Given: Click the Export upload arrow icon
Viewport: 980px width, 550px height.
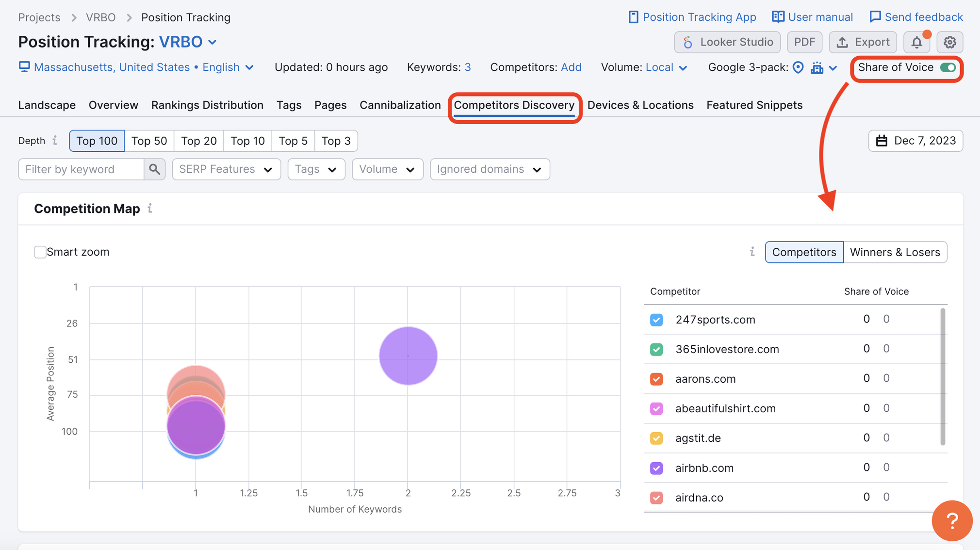Looking at the screenshot, I should [842, 42].
